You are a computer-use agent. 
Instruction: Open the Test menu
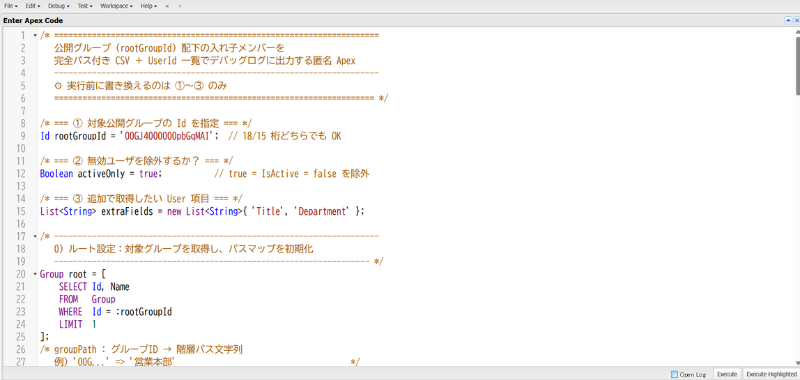85,6
